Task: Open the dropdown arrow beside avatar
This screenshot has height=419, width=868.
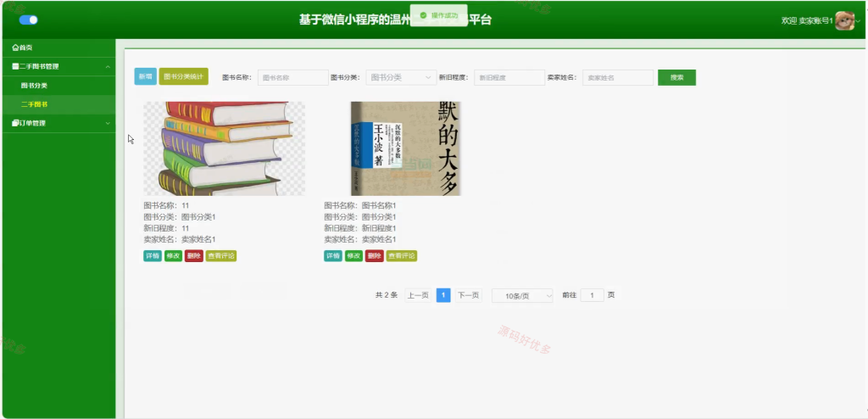Action: (858, 20)
